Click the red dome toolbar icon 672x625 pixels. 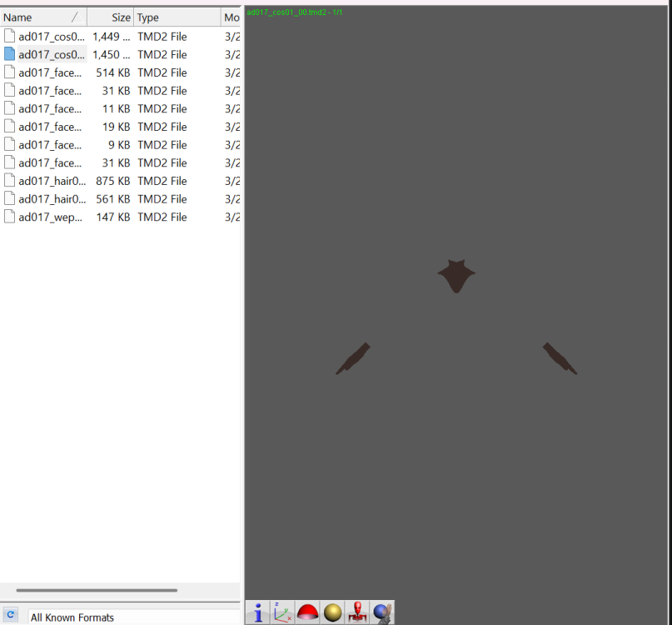308,612
